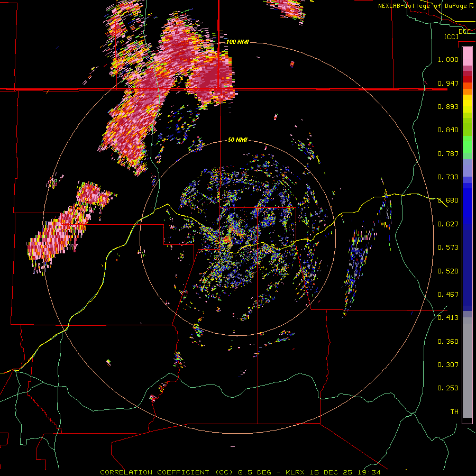Click the TH threshold label
The height and width of the screenshot is (476, 476).
[454, 412]
